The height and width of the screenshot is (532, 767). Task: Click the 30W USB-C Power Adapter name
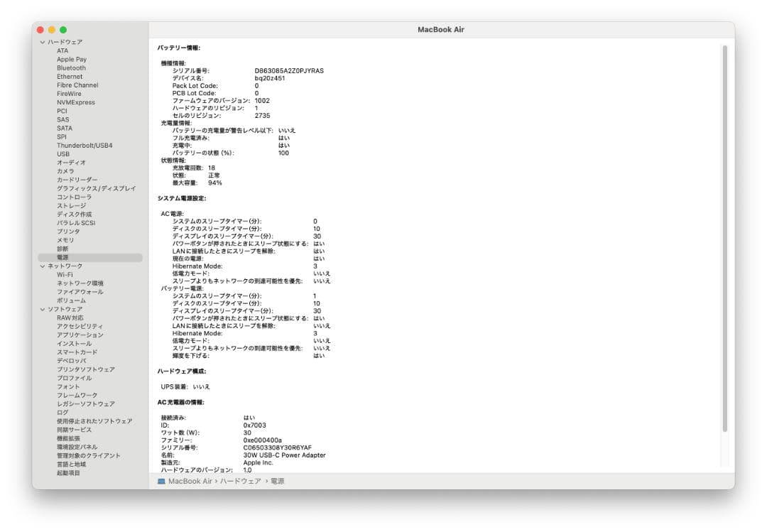tap(285, 456)
